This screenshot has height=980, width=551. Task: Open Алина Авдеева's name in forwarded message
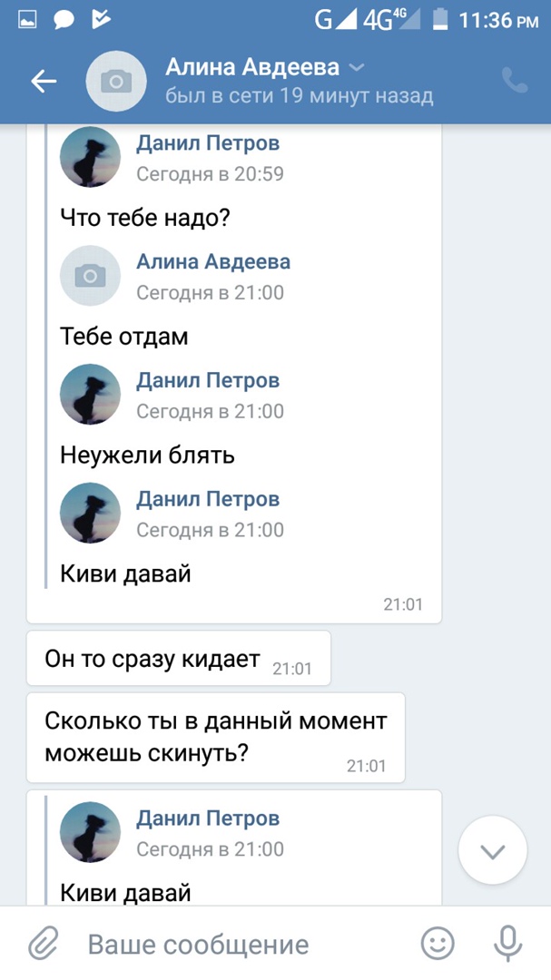213,261
